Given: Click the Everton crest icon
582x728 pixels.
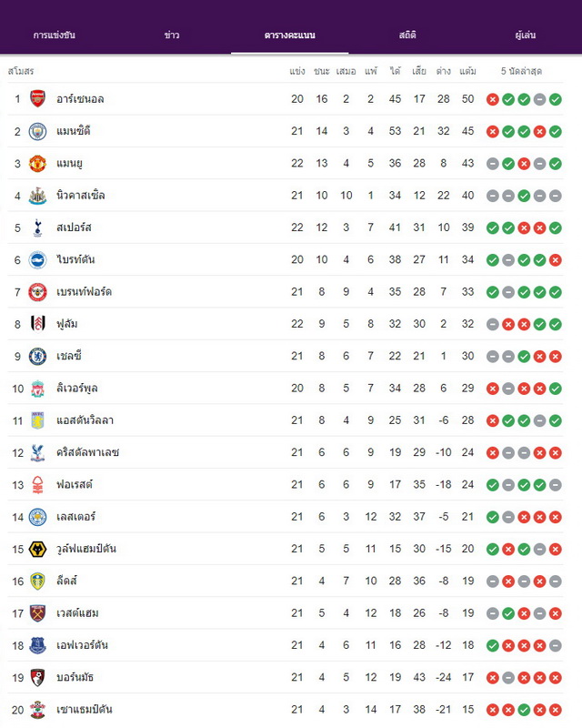Looking at the screenshot, I should (x=37, y=645).
